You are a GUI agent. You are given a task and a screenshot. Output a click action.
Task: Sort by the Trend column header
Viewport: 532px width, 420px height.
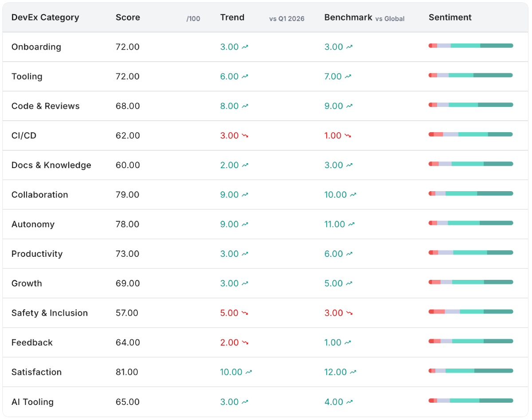(x=232, y=18)
